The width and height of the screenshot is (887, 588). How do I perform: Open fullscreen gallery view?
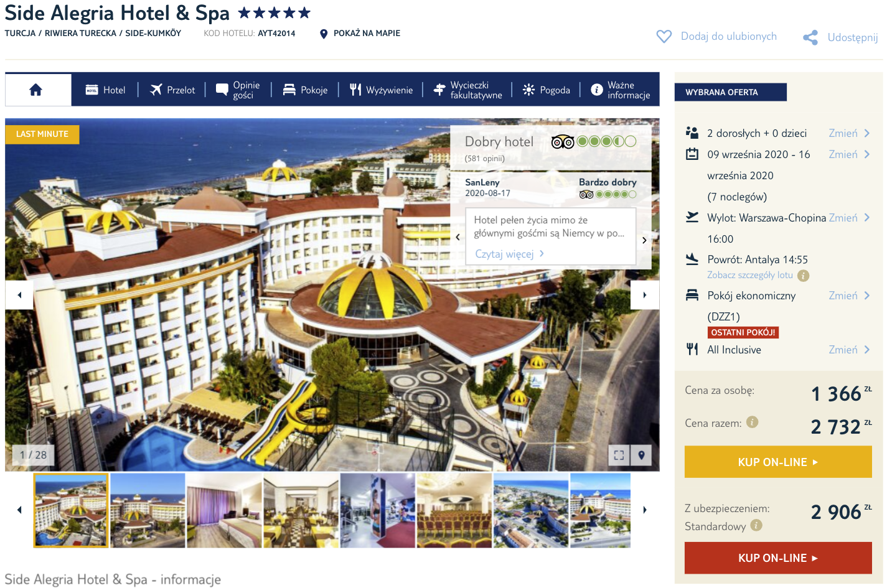point(619,455)
